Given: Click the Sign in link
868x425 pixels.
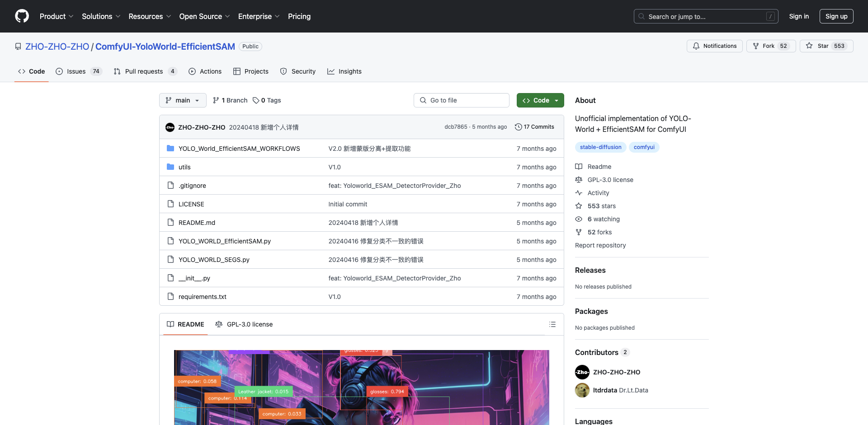Looking at the screenshot, I should click(799, 16).
